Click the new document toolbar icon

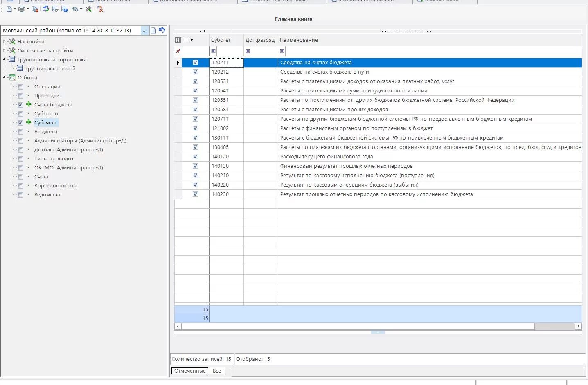coord(9,9)
